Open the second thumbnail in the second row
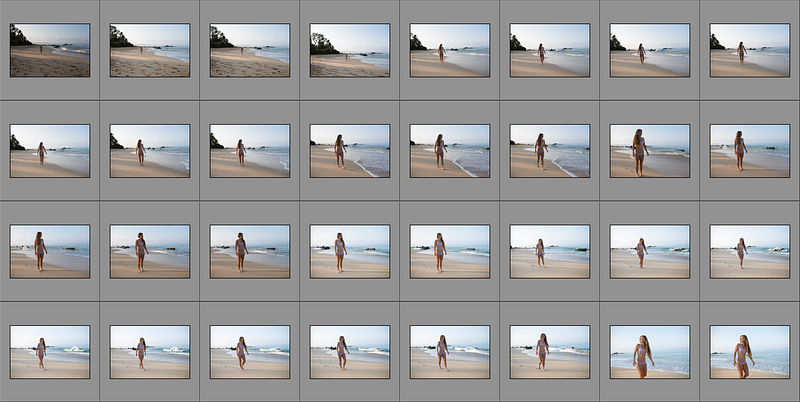 150,151
